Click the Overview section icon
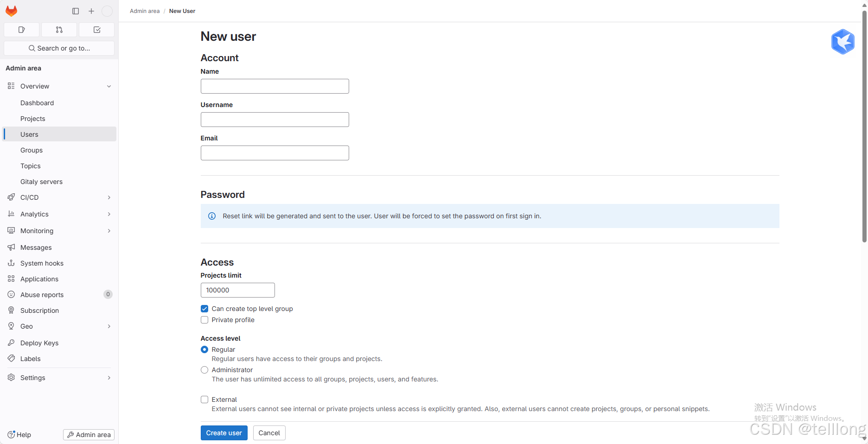The width and height of the screenshot is (868, 444). [x=11, y=86]
